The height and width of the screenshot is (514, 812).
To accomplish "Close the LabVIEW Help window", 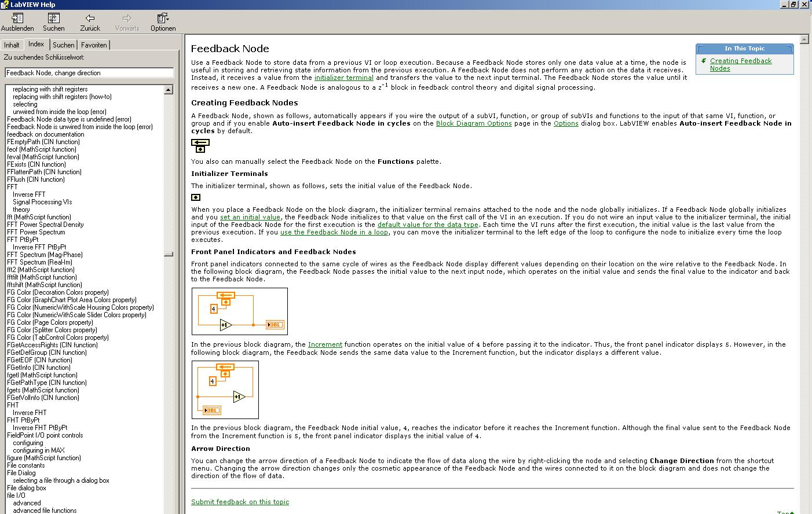I will (x=804, y=4).
